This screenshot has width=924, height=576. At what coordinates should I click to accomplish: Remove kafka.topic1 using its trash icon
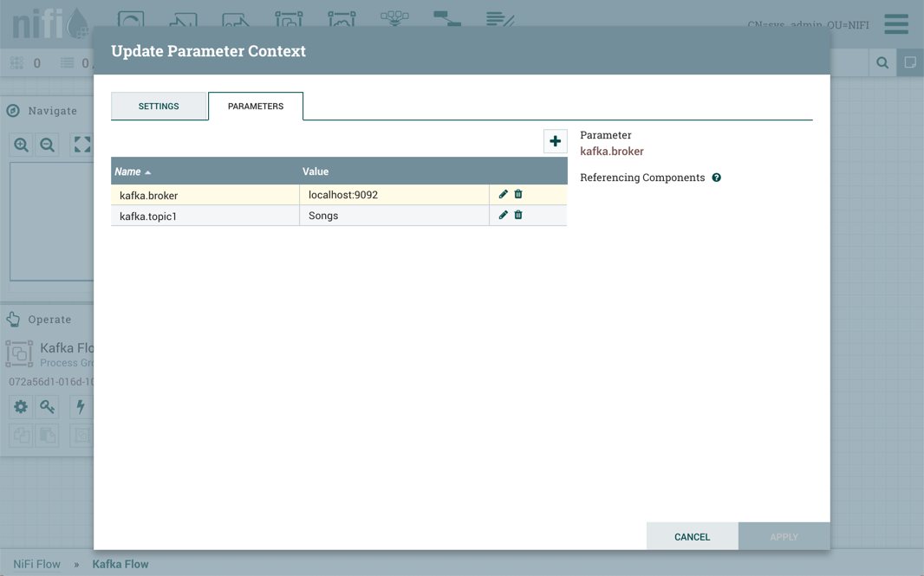pos(518,215)
